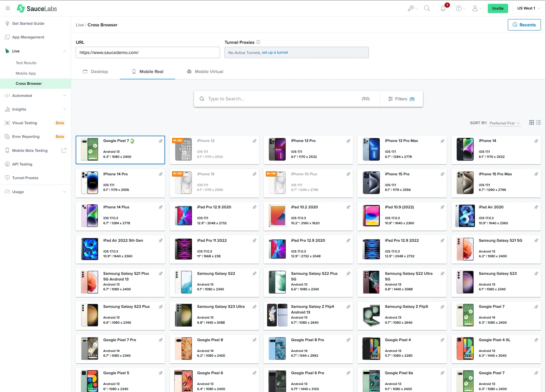The height and width of the screenshot is (392, 545).
Task: Click the search magnifier in header
Action: point(427,9)
